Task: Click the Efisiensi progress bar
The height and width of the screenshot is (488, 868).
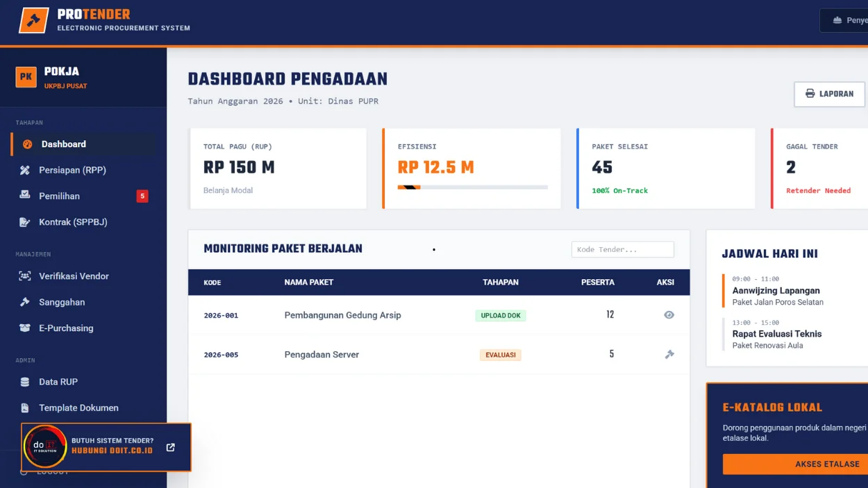Action: pos(472,186)
